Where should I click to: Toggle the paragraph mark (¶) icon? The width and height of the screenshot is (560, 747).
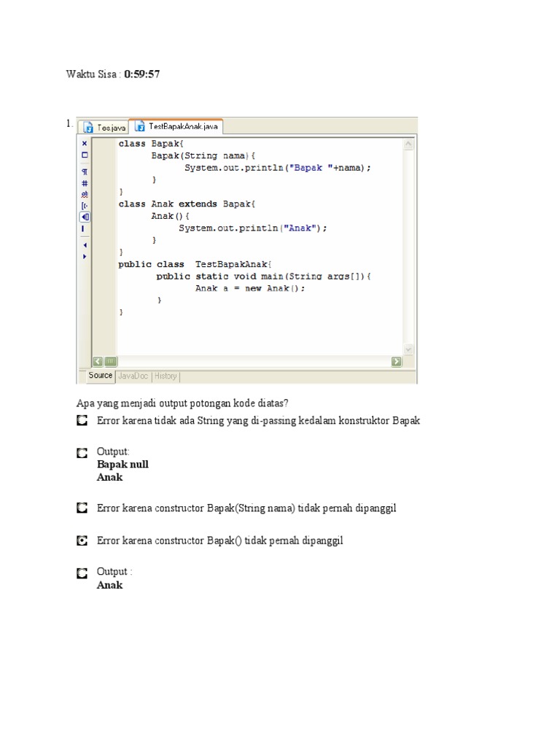coord(85,171)
